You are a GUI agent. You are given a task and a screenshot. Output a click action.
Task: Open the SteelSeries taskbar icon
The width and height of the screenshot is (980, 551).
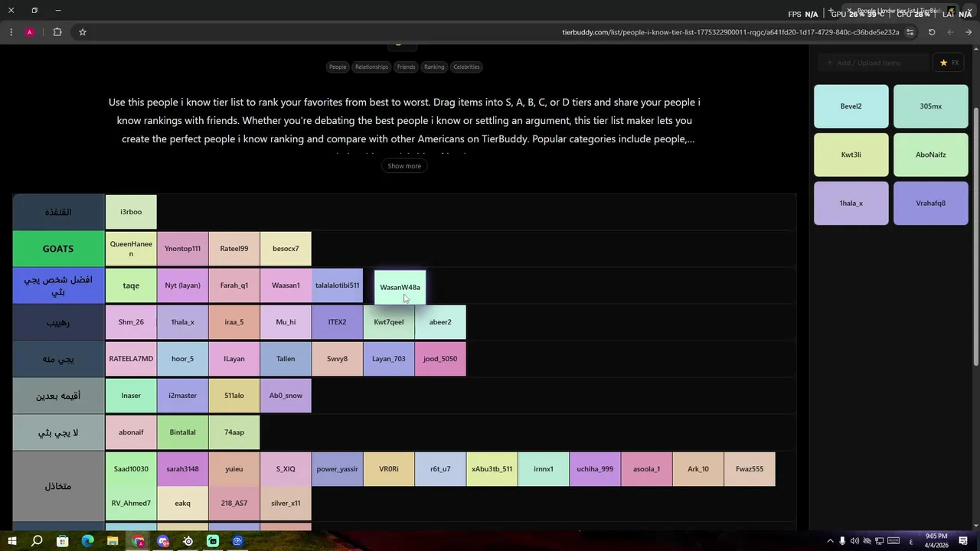[x=188, y=541]
